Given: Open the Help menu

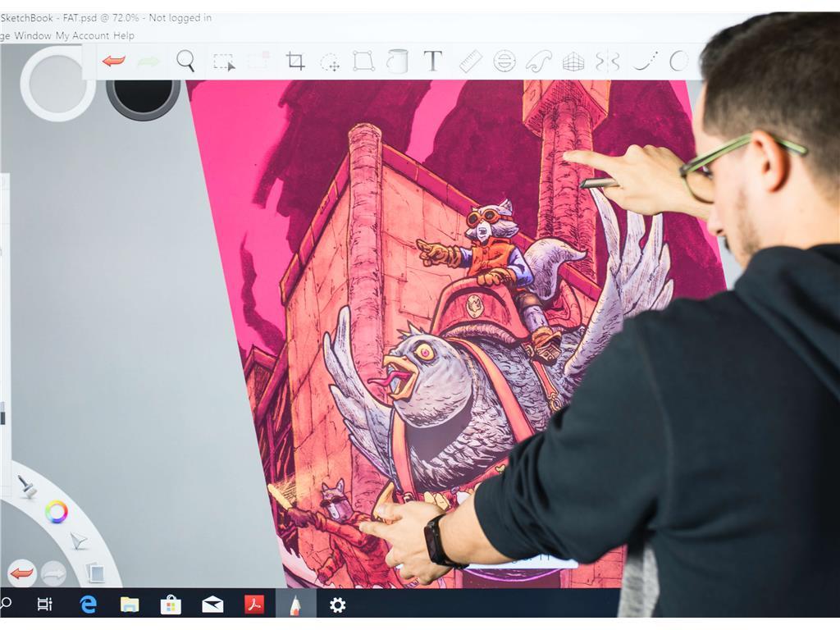Looking at the screenshot, I should [x=124, y=36].
